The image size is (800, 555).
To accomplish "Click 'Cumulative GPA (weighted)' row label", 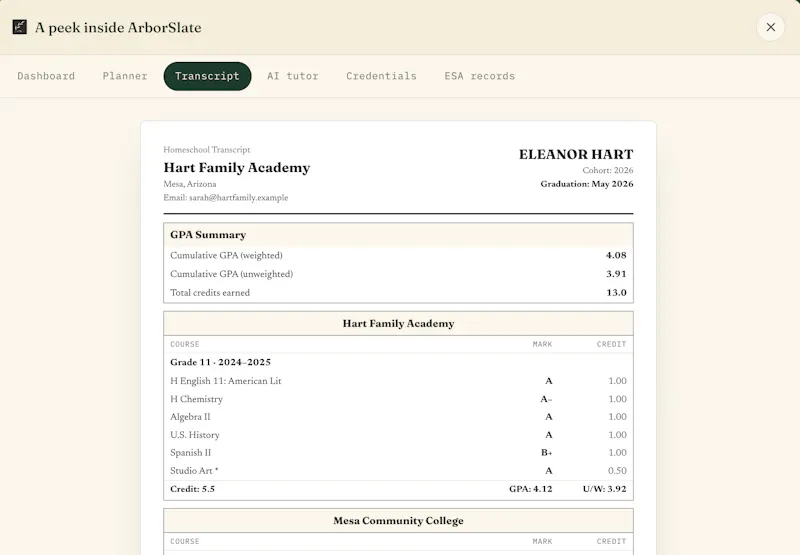I will pyautogui.click(x=226, y=255).
